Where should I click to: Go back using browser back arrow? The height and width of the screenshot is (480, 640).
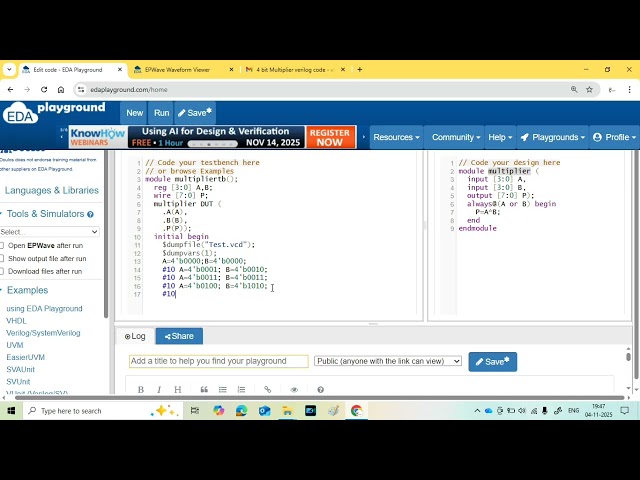click(11, 89)
